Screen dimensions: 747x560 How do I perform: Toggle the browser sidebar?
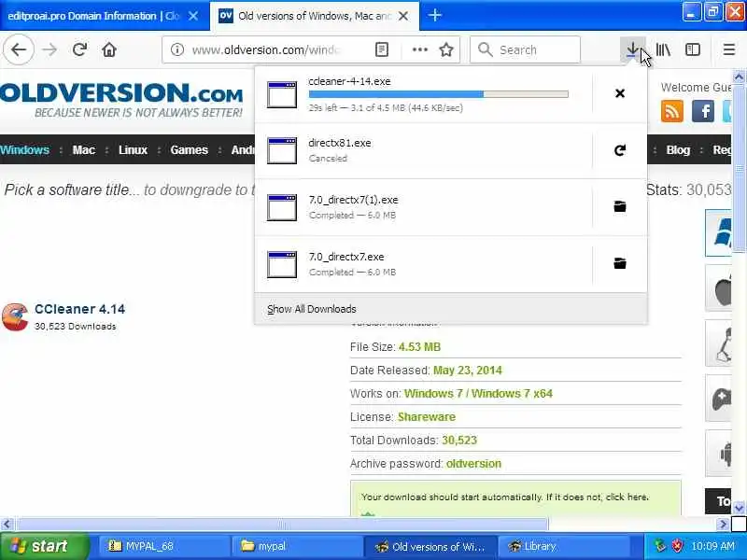[692, 49]
